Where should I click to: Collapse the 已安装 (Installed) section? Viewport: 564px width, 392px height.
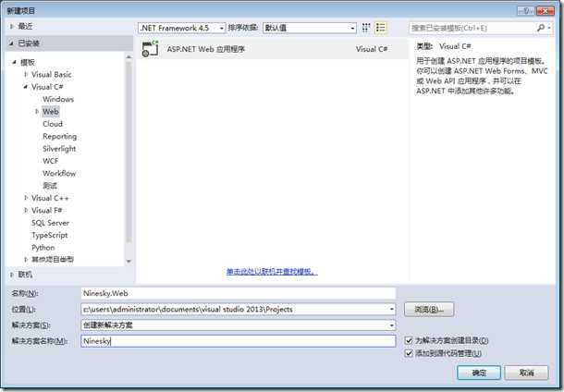12,43
